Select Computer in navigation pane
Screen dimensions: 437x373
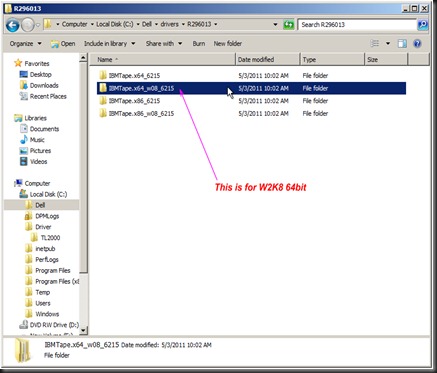[x=37, y=183]
